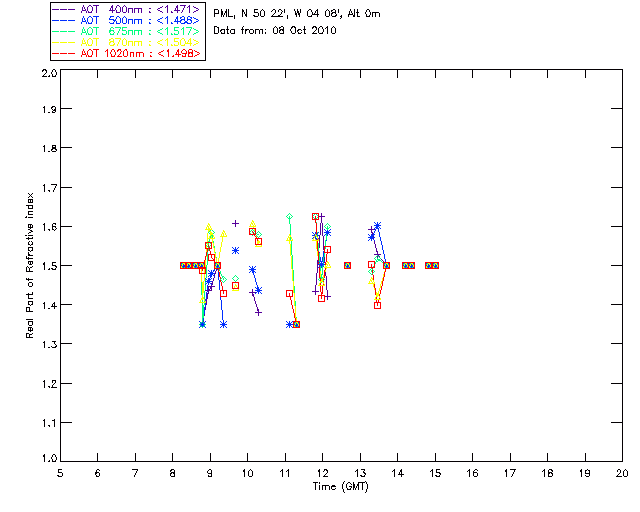
Task: Click the purple plus marker at 1.38
Action: tap(258, 313)
